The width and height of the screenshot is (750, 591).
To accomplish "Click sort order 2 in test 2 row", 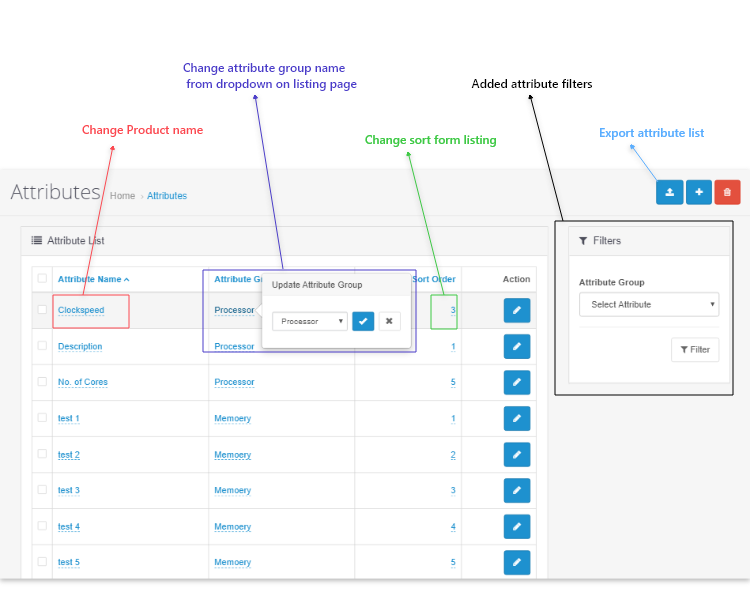I will (453, 454).
